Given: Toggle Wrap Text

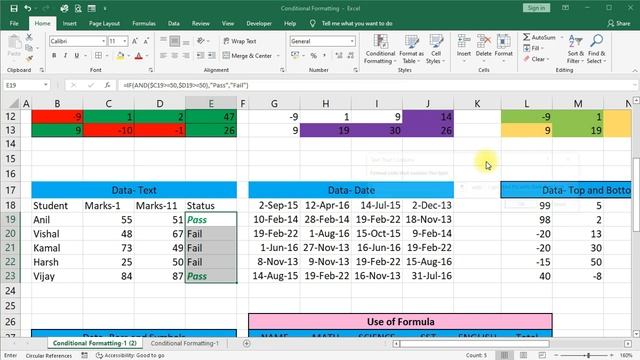Looking at the screenshot, I should 240,41.
